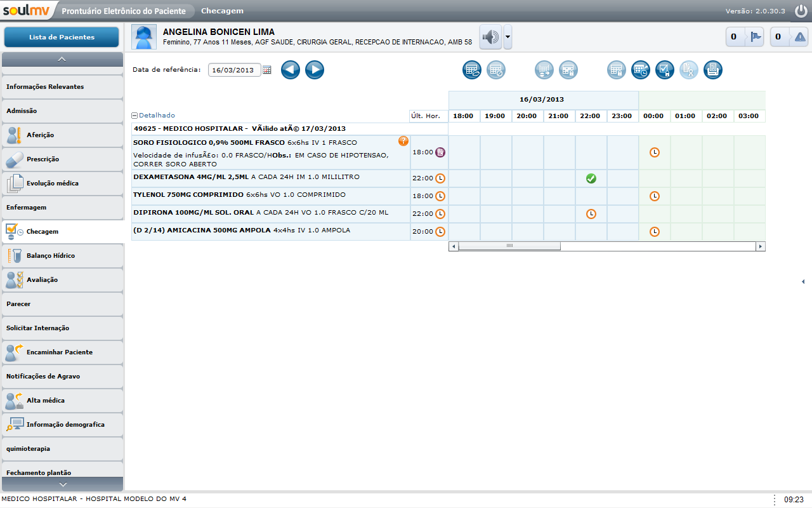The width and height of the screenshot is (812, 508).
Task: Click the purple note icon at 18:00 Soro
Action: tap(440, 152)
